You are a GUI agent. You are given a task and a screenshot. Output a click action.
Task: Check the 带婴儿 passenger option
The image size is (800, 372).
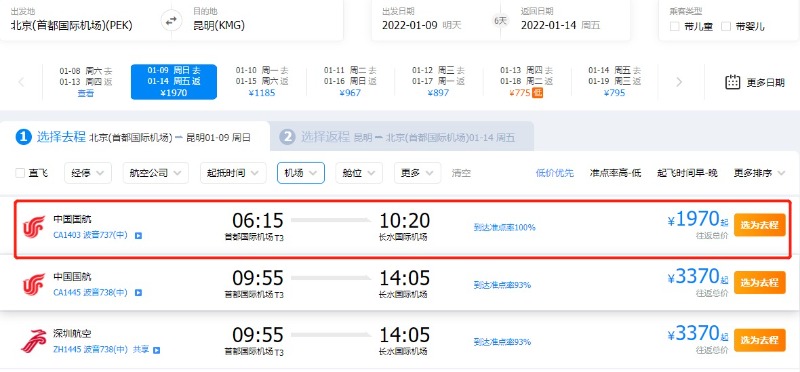[726, 27]
